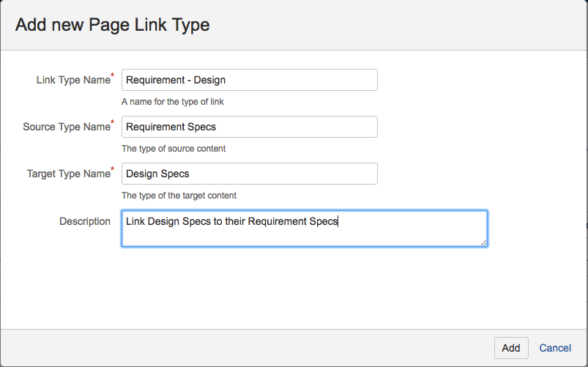Image resolution: width=588 pixels, height=367 pixels.
Task: Select the "Target Type Name" label
Action: click(68, 174)
